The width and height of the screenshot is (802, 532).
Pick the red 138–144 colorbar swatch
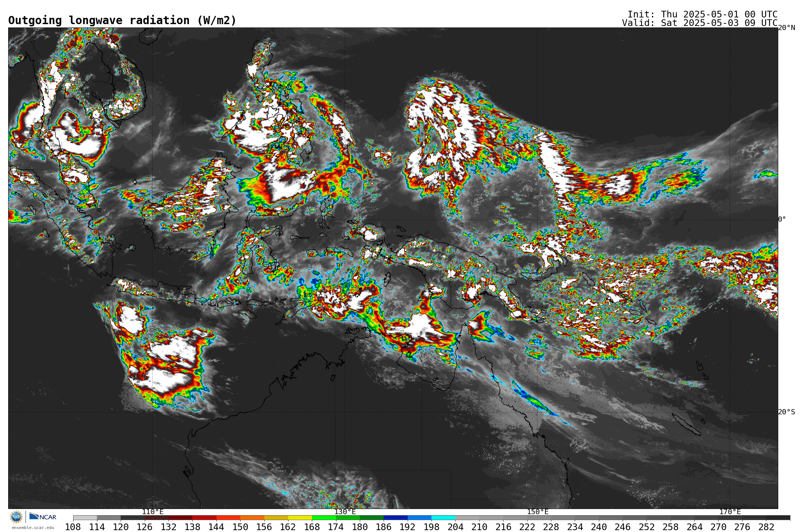click(x=205, y=518)
